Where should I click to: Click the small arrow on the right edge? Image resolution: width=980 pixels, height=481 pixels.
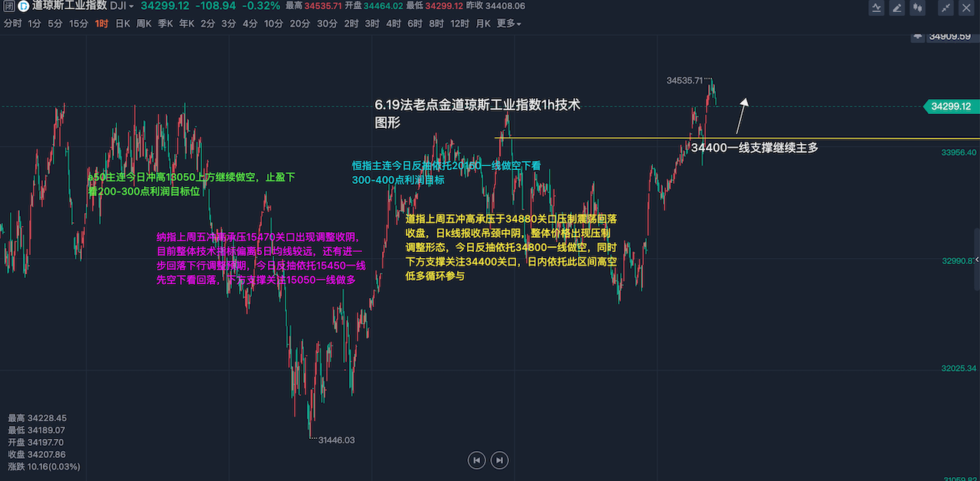tap(976, 259)
